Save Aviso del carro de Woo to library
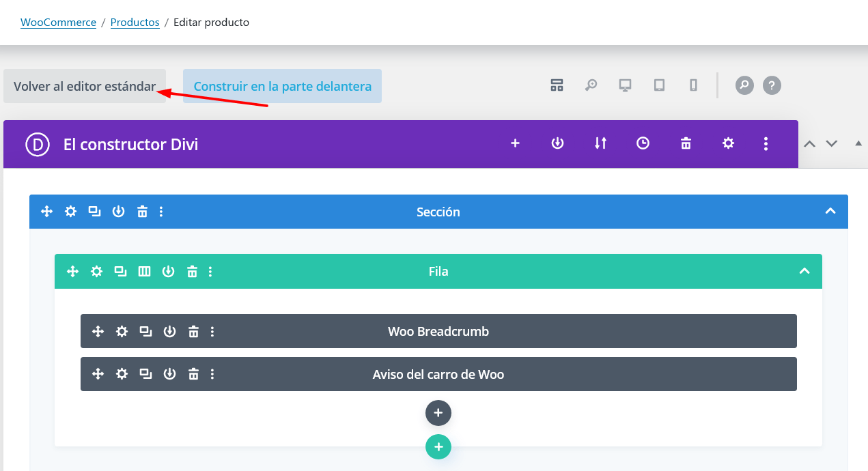This screenshot has height=471, width=868. point(170,374)
